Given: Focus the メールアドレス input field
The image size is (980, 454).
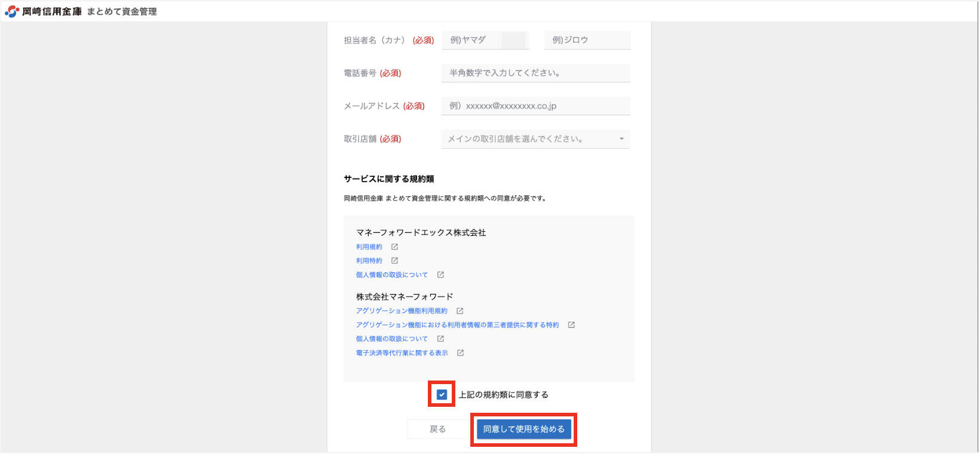Looking at the screenshot, I should tap(536, 106).
